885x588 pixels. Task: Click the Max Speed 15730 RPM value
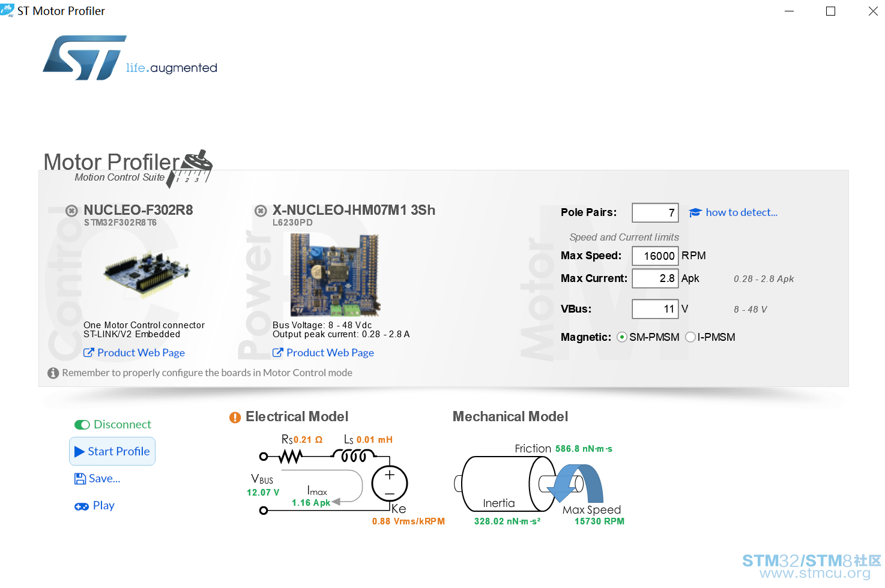(599, 521)
